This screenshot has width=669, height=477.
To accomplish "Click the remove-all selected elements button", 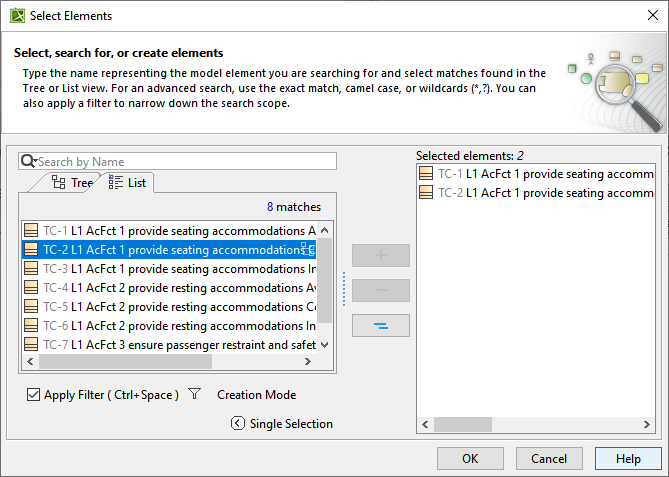I will pos(380,325).
